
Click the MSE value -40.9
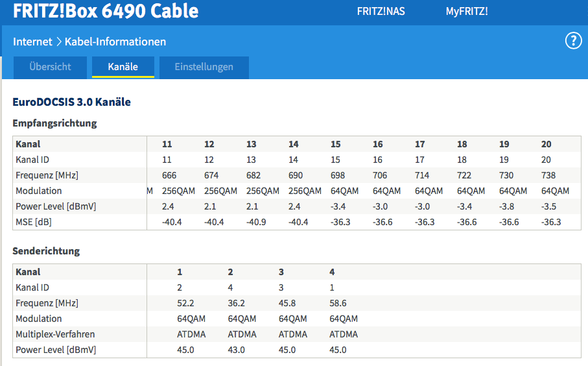click(x=256, y=222)
